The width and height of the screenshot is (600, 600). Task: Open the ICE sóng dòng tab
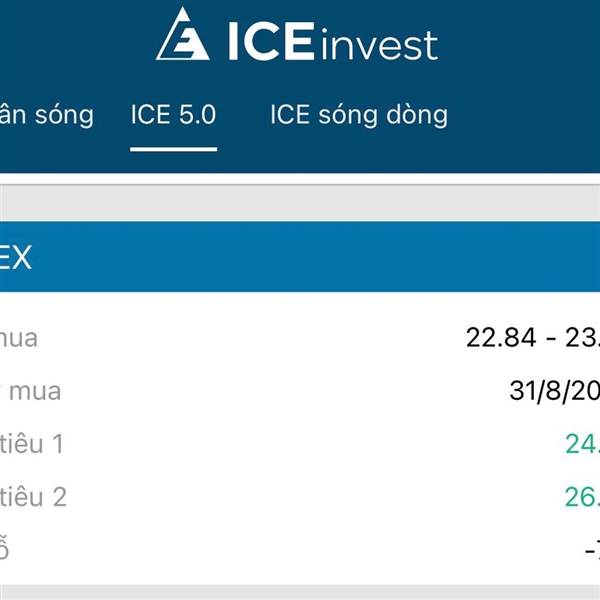359,115
